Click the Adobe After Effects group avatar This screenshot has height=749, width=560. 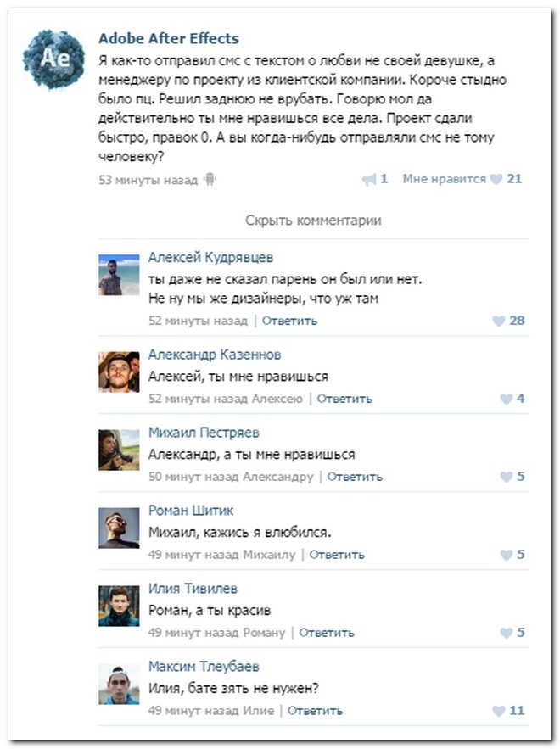coord(54,59)
